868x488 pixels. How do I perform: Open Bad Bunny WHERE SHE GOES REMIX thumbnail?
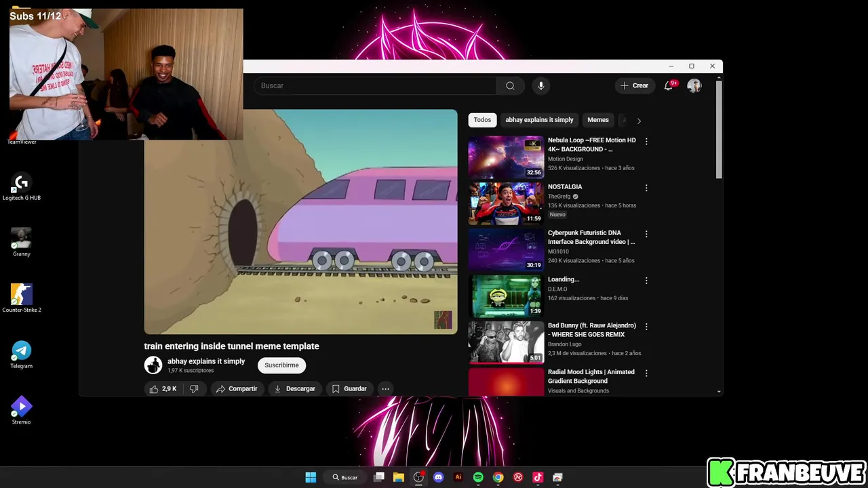506,342
